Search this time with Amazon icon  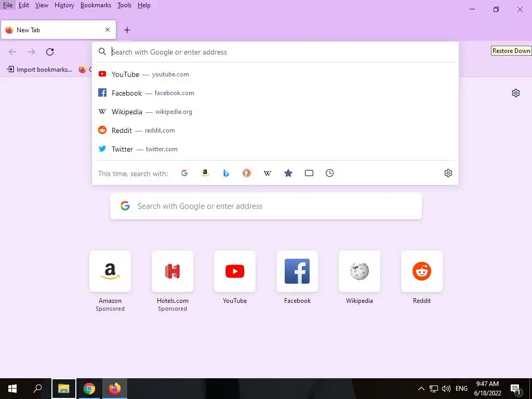[205, 174]
